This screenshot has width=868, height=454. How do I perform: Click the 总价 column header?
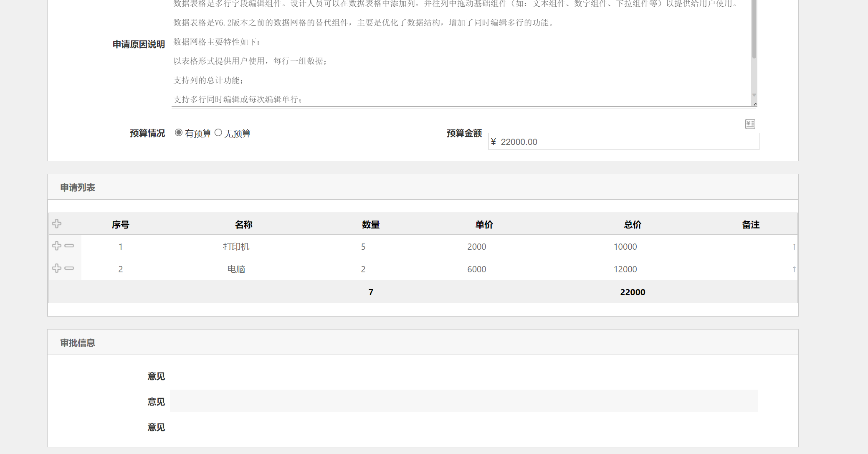[633, 225]
